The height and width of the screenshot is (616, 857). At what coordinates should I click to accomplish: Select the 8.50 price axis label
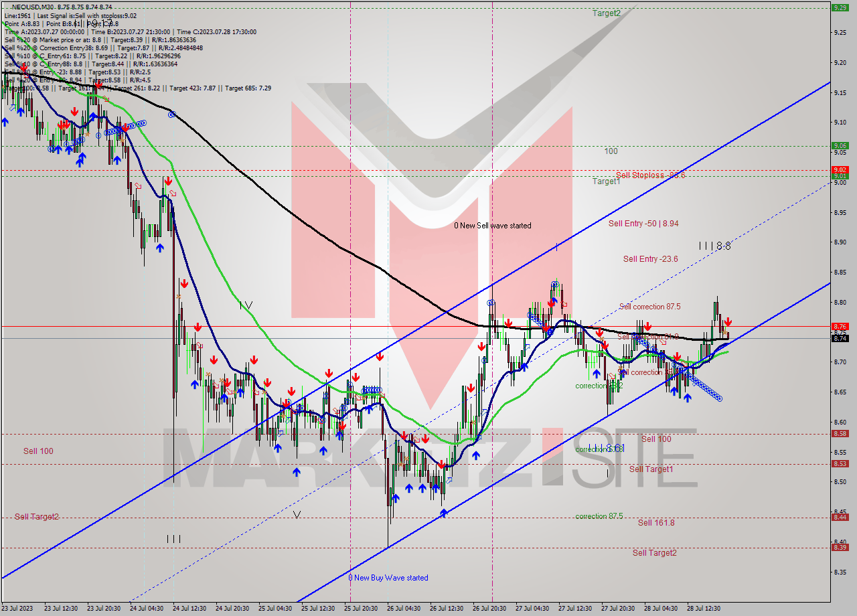pyautogui.click(x=840, y=481)
